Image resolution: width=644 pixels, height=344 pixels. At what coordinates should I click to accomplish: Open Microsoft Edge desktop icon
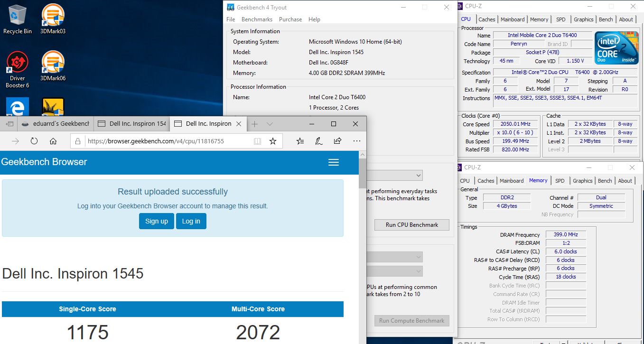pyautogui.click(x=17, y=107)
